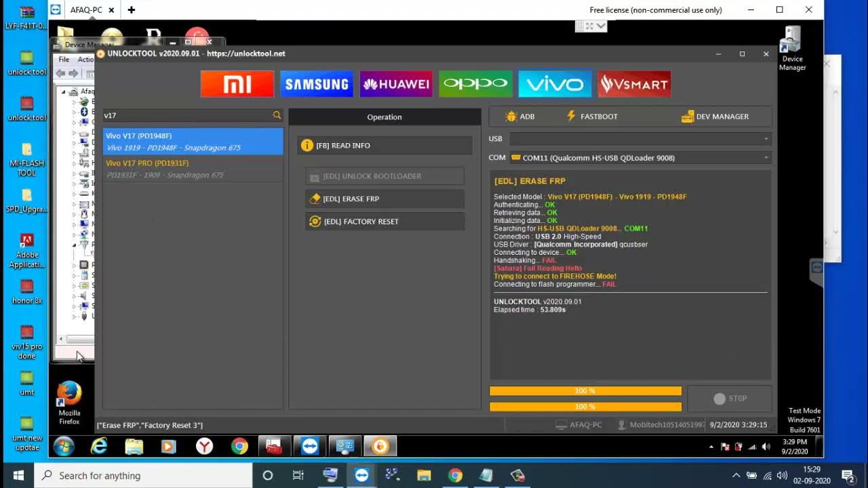Select the OPPO brand tile

tap(475, 84)
